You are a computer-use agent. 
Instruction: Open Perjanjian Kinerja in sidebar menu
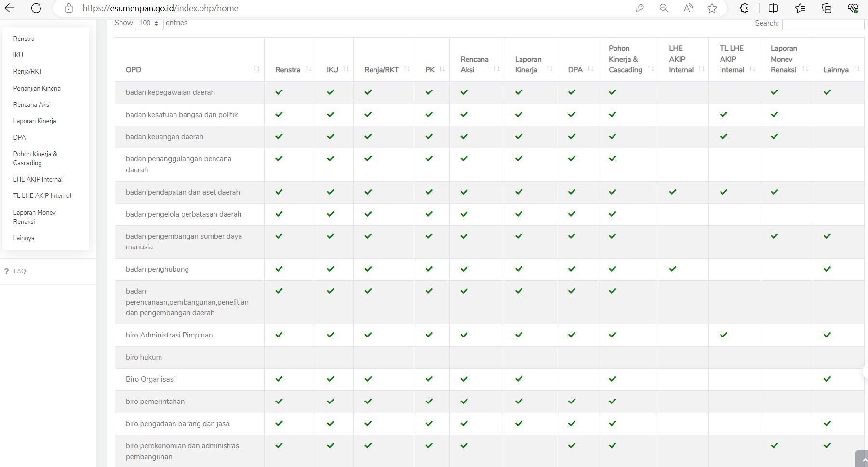(x=37, y=88)
